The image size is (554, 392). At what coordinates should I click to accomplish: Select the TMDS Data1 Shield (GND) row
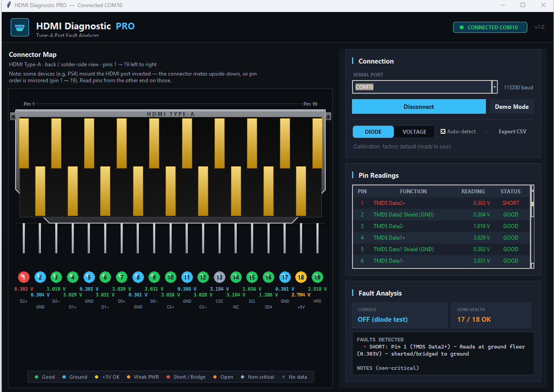click(x=441, y=249)
